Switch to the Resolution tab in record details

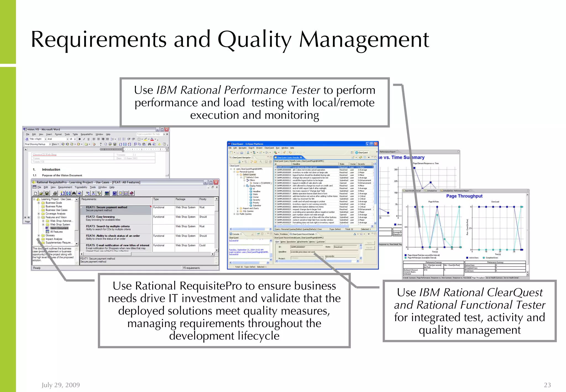291,242
